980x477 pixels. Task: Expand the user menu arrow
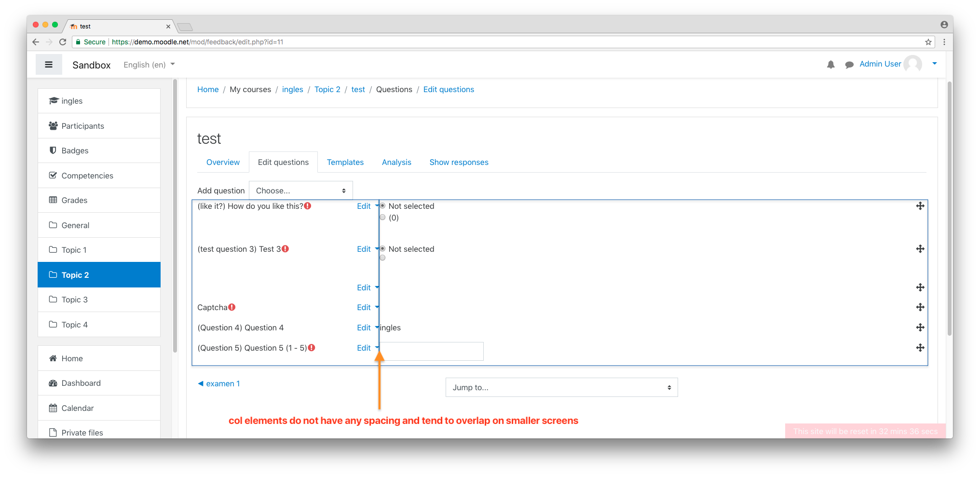(934, 64)
